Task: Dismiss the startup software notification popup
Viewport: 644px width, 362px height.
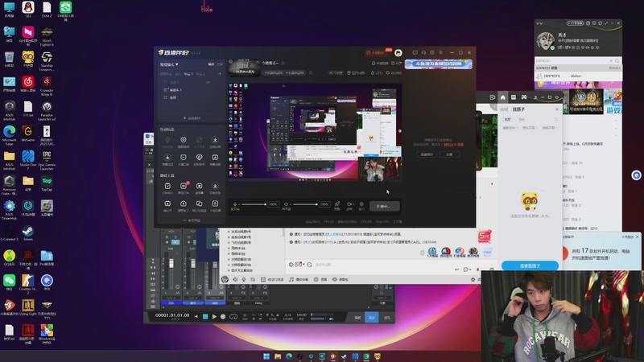Action: point(638,237)
